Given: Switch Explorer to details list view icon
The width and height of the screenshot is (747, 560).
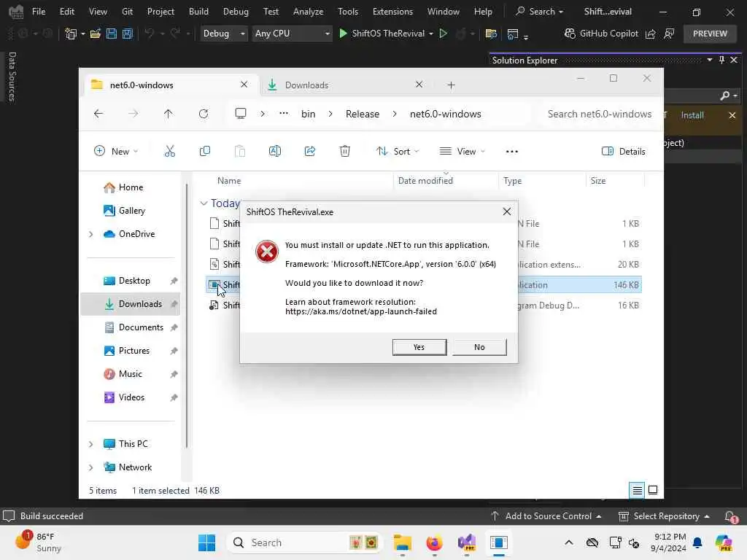Looking at the screenshot, I should tap(637, 490).
